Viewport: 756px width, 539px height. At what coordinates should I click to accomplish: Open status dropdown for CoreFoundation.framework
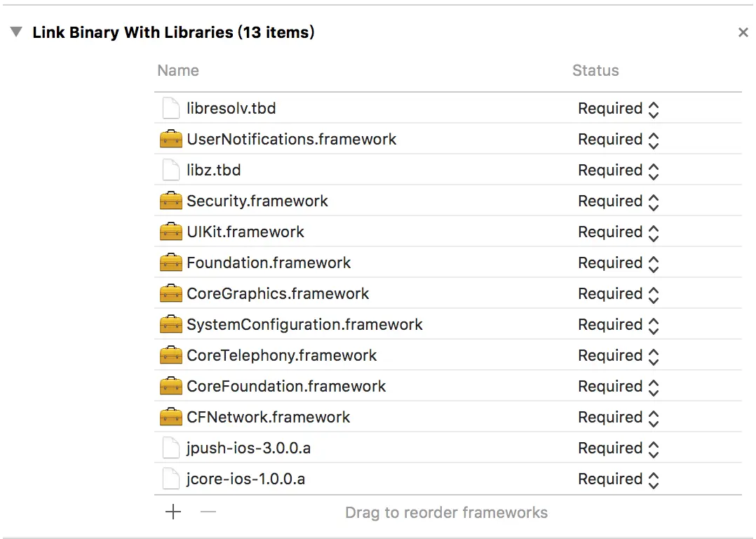click(619, 387)
